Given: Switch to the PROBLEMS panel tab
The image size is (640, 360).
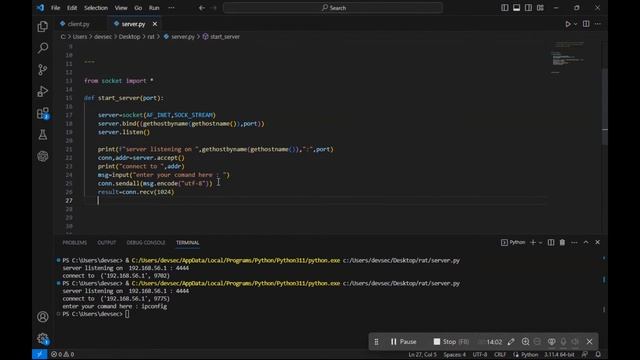Looking at the screenshot, I should tap(75, 242).
